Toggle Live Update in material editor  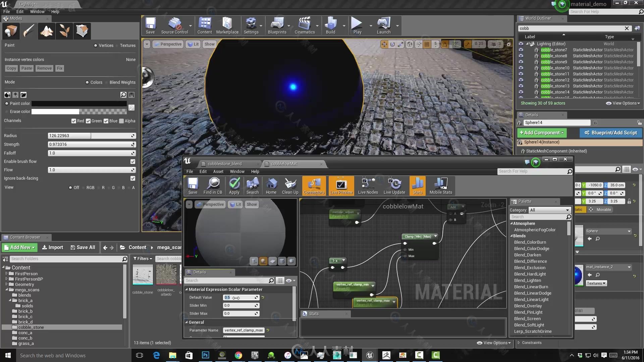pos(394,186)
